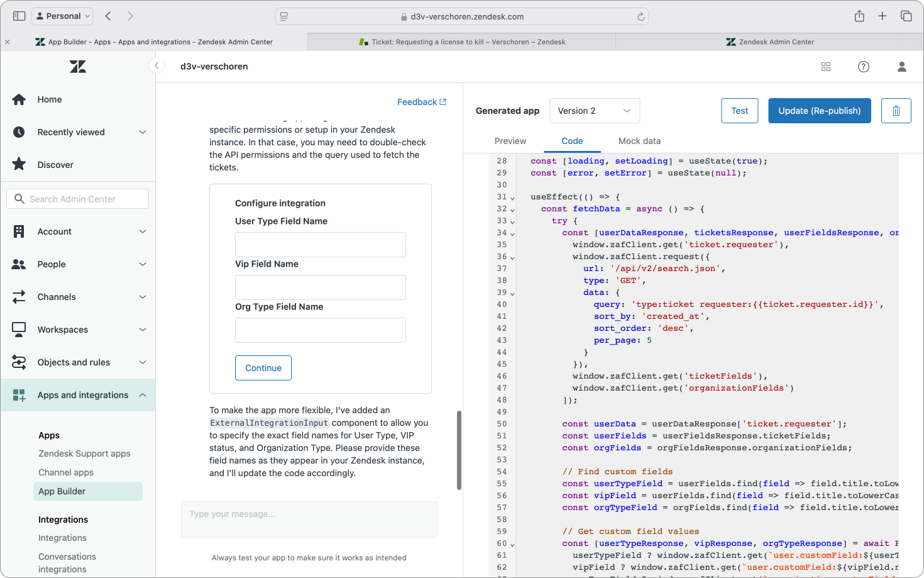Switch to the Zendesk Admin Center browser tab
Image resolution: width=924 pixels, height=578 pixels.
pos(770,42)
